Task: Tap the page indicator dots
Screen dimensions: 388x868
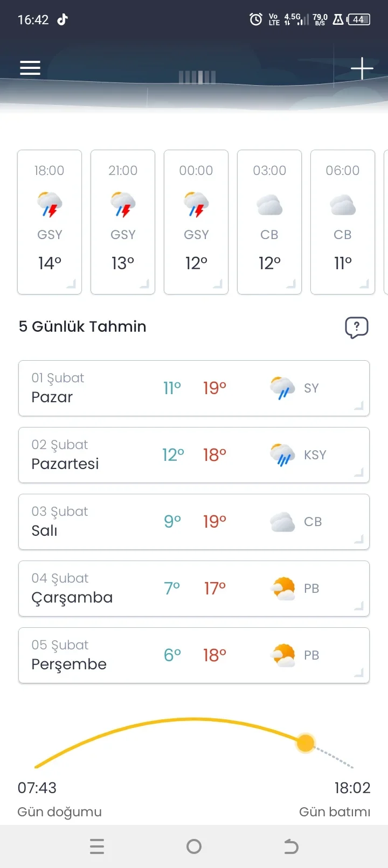Action: [x=197, y=78]
